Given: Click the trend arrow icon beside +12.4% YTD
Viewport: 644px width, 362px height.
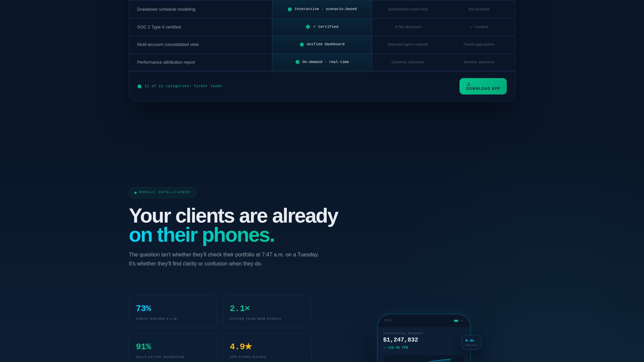Looking at the screenshot, I should [x=385, y=348].
